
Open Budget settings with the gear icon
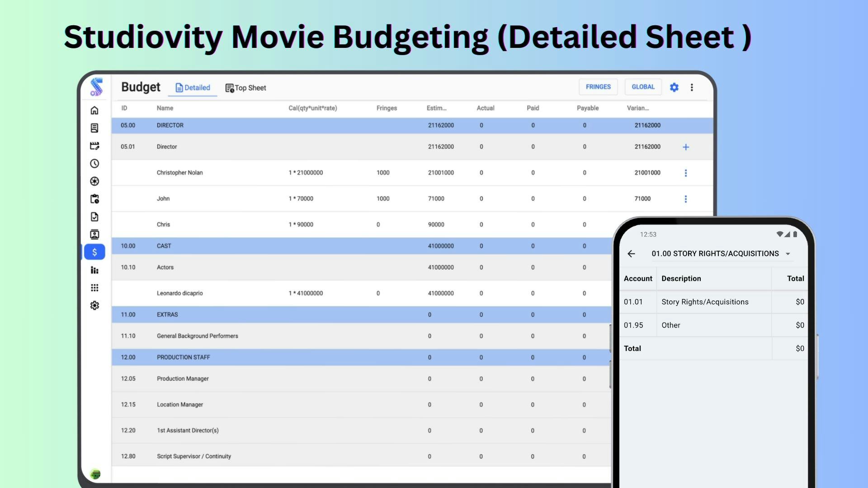(x=674, y=87)
